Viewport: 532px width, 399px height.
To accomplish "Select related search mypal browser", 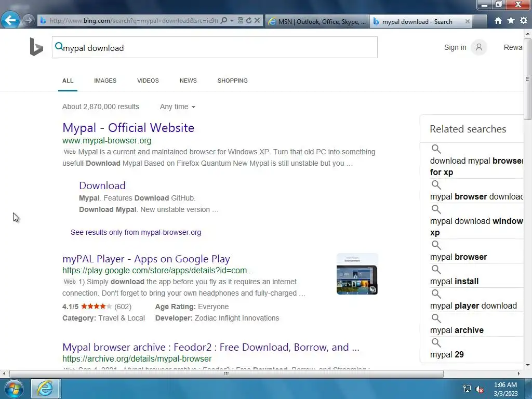I will click(x=458, y=257).
